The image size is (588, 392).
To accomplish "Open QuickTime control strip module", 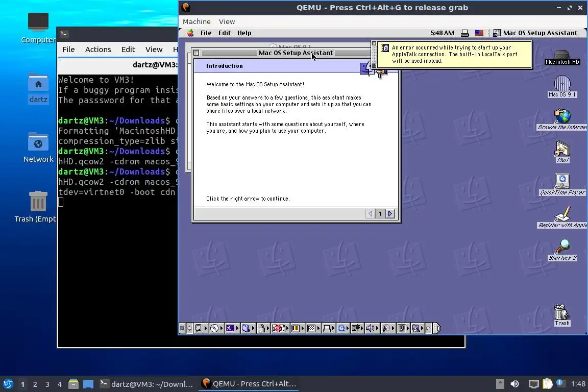I will 343,328.
